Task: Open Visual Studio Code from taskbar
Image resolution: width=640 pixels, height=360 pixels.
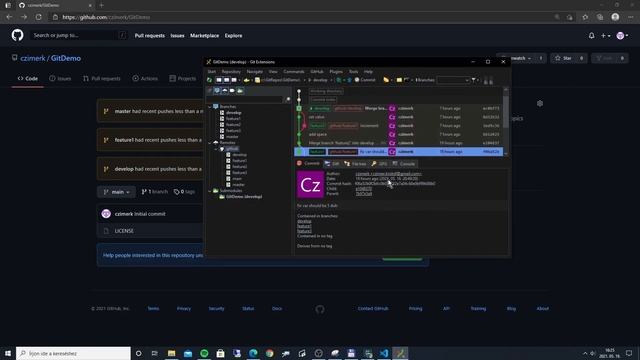Action: tap(384, 353)
